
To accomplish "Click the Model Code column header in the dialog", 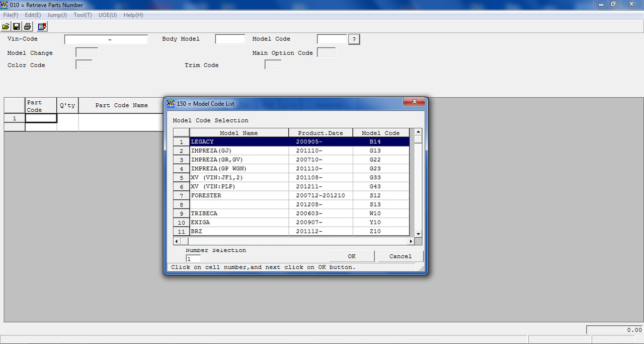I will coord(381,133).
